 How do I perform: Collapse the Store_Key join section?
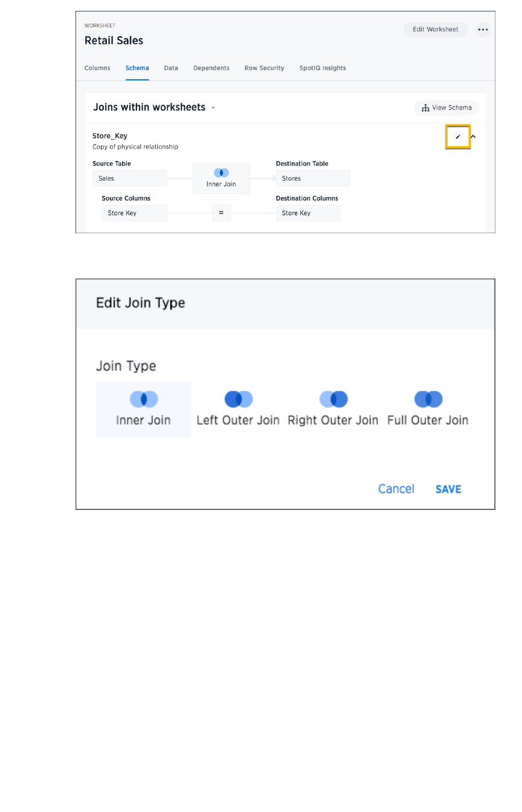[473, 137]
